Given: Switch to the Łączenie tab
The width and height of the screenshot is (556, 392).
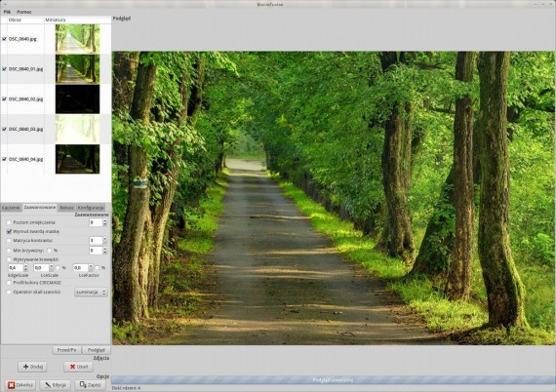Looking at the screenshot, I should [11, 208].
